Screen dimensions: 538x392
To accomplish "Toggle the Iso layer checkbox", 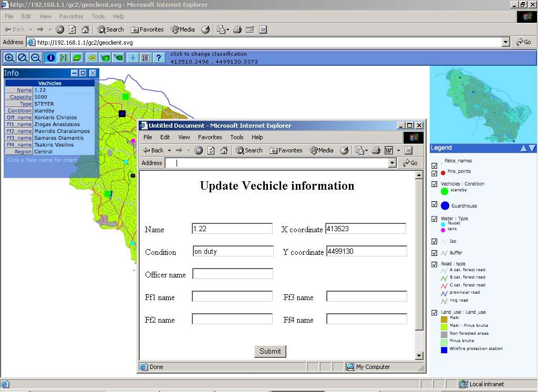I will (434, 242).
